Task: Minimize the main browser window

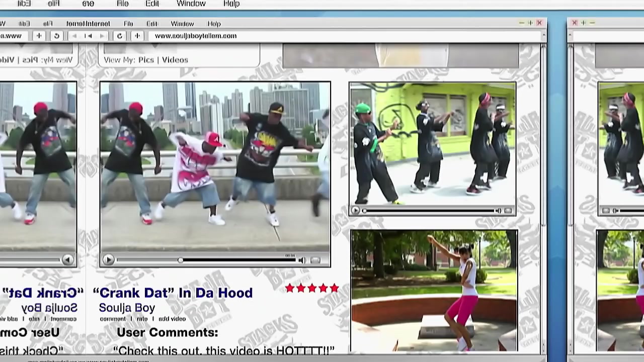Action: (x=521, y=23)
